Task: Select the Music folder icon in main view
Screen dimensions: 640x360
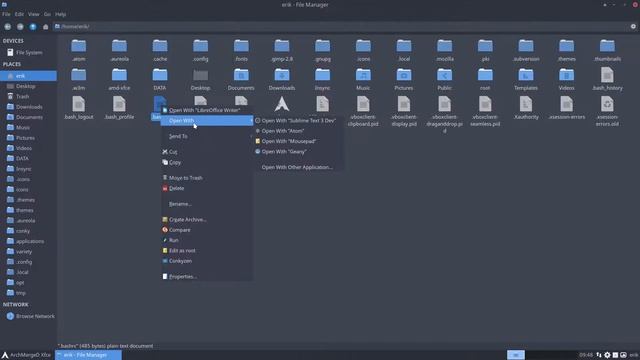Action: (x=363, y=75)
